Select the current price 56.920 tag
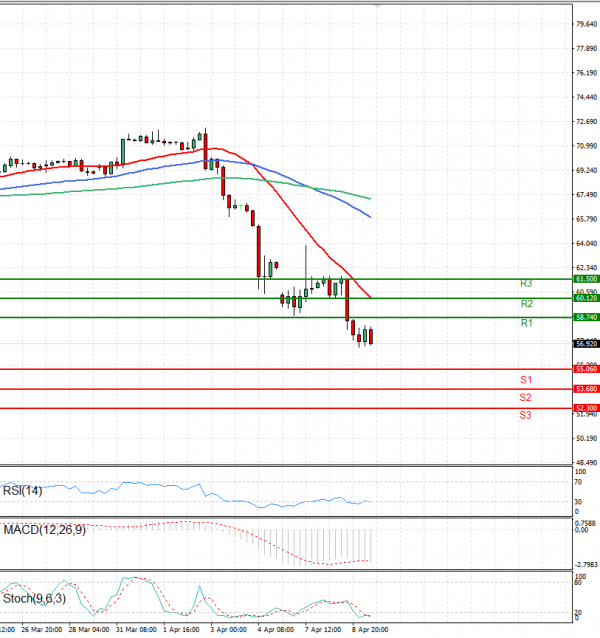This screenshot has width=600, height=638. pyautogui.click(x=586, y=344)
